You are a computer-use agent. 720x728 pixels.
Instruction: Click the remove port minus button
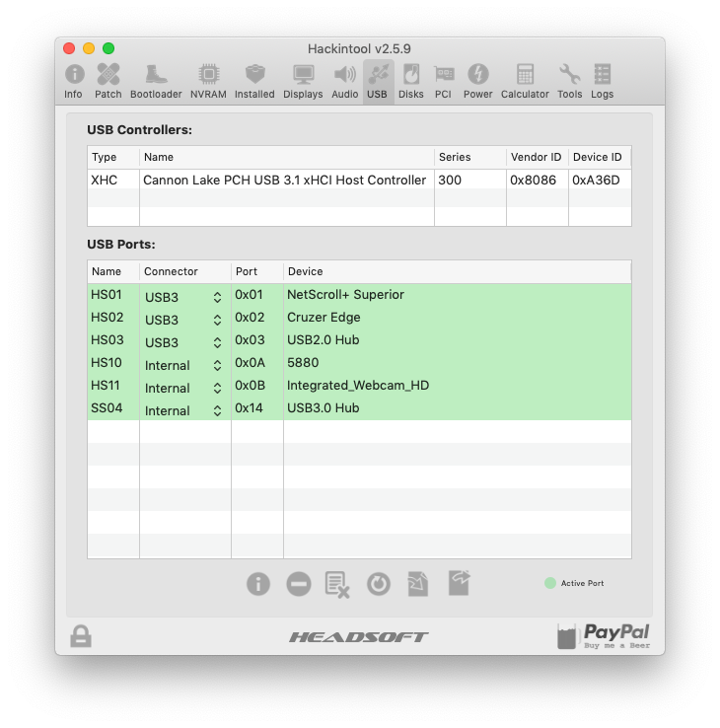[299, 584]
